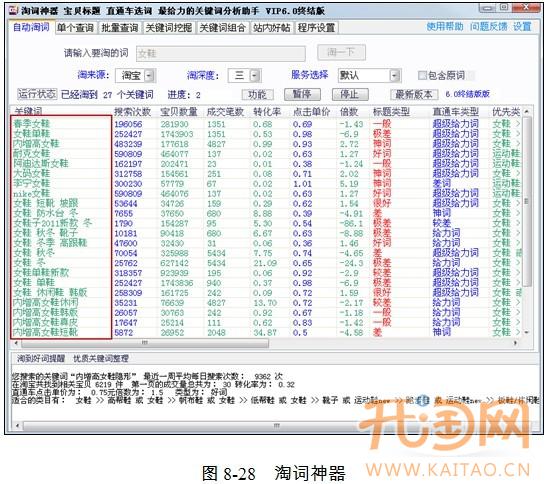The image size is (546, 484).
Task: Open the 关键词挖掘 tab
Action: click(169, 28)
